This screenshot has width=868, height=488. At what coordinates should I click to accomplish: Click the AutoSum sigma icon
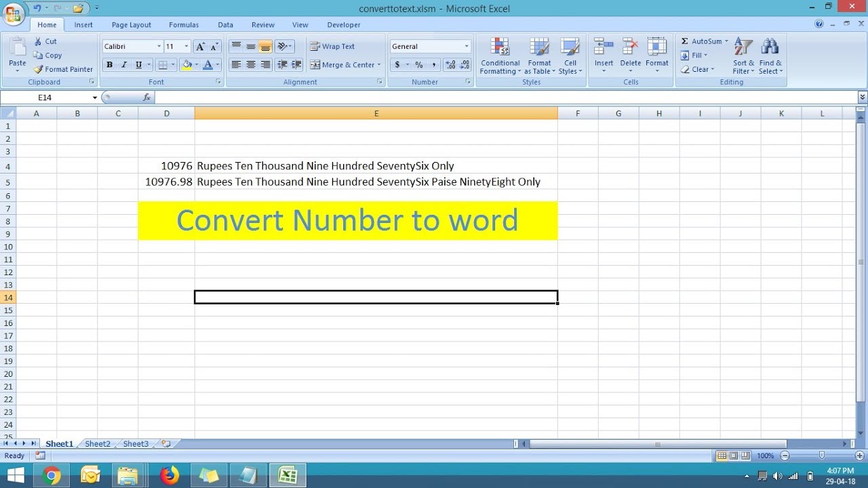tap(685, 41)
